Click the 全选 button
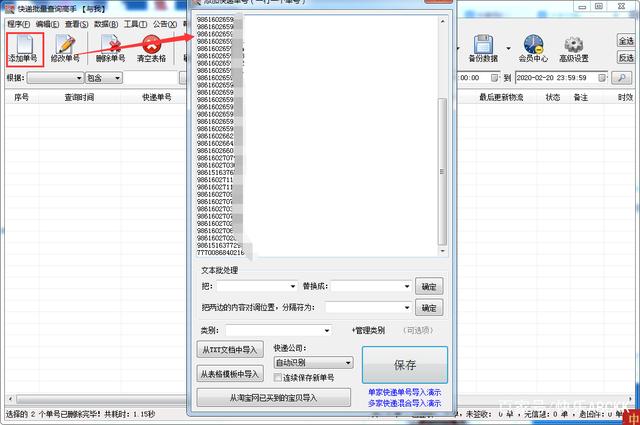640x425 pixels. tap(626, 41)
